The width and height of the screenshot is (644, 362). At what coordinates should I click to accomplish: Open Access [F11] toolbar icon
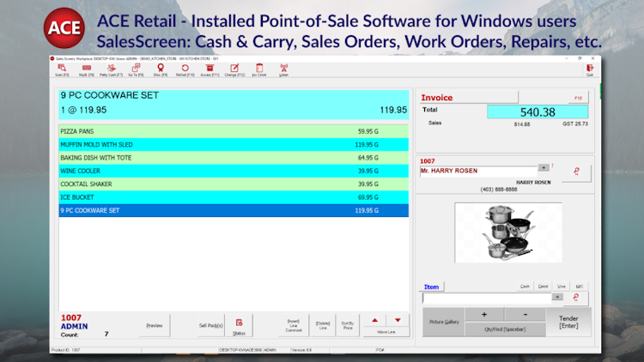tap(210, 70)
